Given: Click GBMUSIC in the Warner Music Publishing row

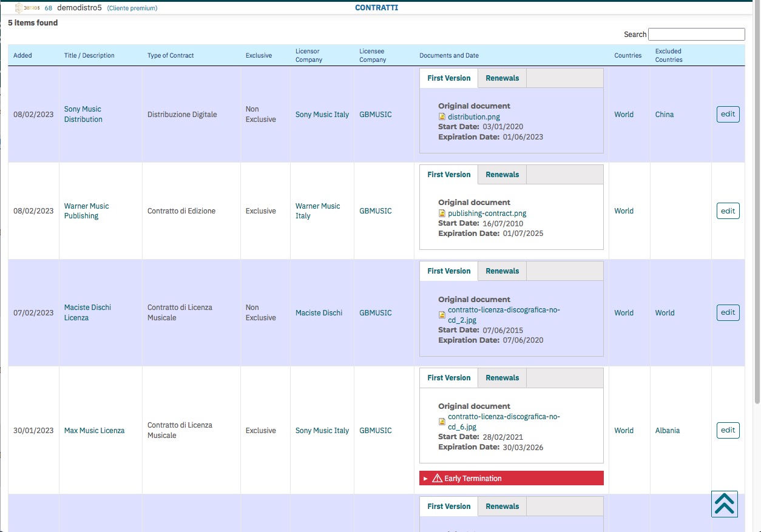Looking at the screenshot, I should pyautogui.click(x=376, y=211).
